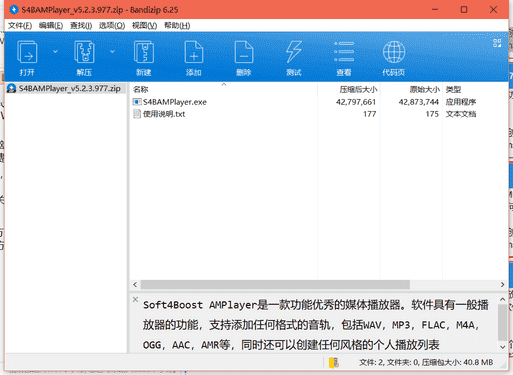Open the 选项(O) menu
This screenshot has height=375, width=513.
coord(112,26)
